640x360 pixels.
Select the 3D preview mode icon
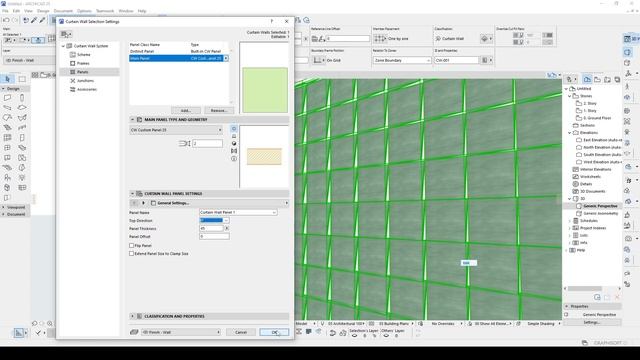pyautogui.click(x=234, y=129)
